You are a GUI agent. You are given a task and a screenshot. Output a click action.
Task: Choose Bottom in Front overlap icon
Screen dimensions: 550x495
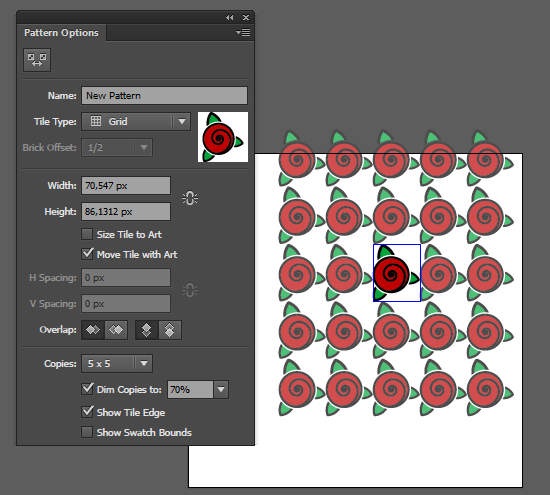(x=170, y=330)
